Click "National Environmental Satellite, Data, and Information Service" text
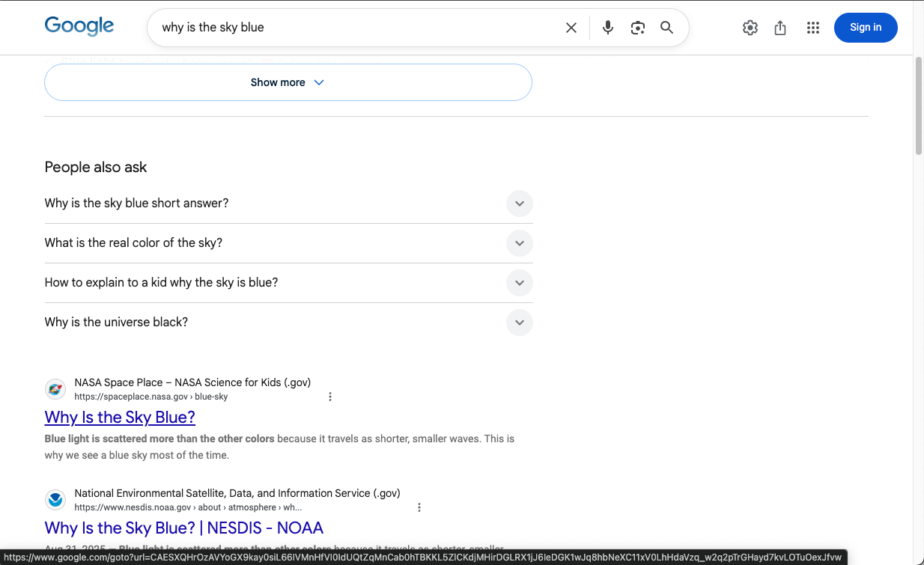 pos(237,493)
